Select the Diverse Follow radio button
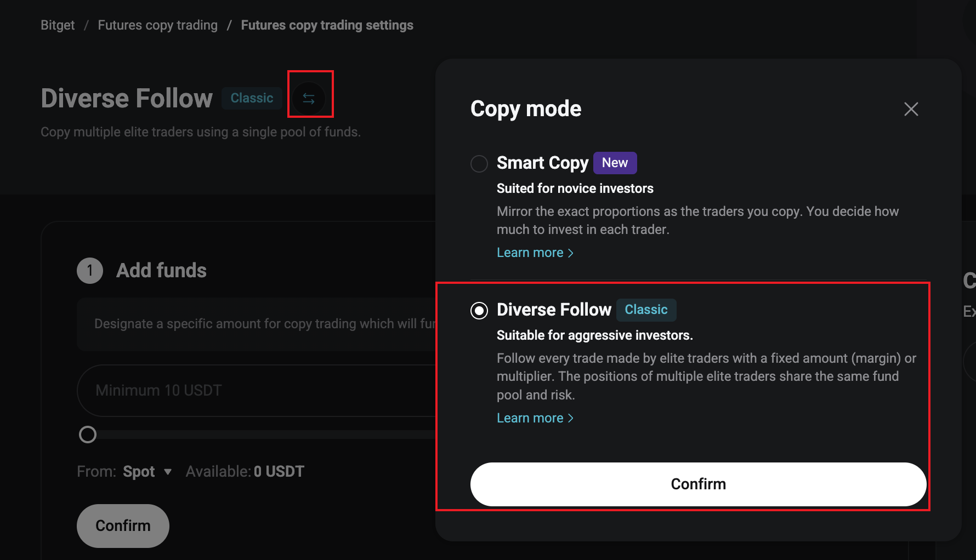976x560 pixels. point(479,311)
